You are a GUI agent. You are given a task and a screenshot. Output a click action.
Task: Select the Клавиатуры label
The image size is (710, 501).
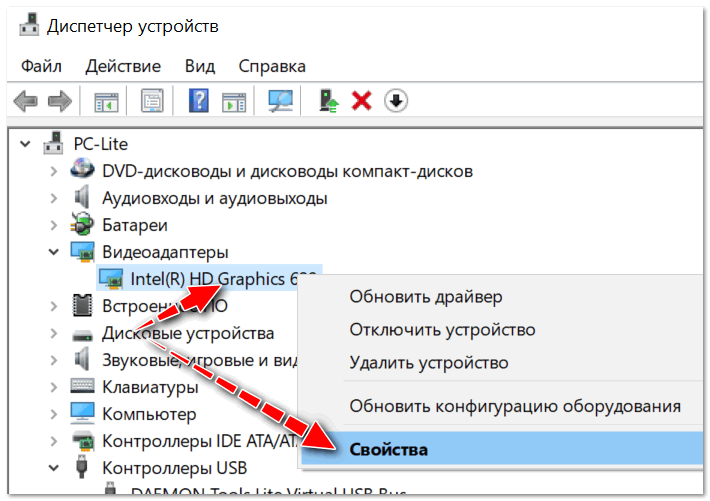click(150, 387)
